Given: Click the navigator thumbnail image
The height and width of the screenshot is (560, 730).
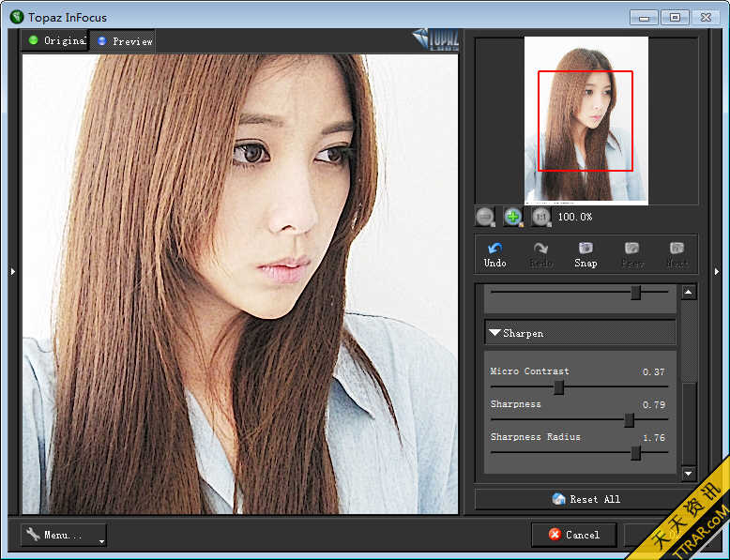Looking at the screenshot, I should pyautogui.click(x=586, y=120).
